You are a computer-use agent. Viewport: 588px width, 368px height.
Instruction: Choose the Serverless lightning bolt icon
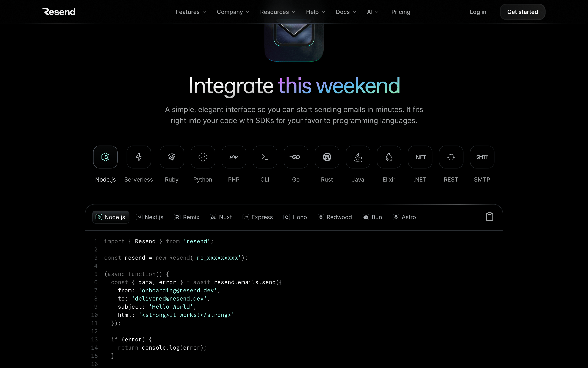(139, 157)
